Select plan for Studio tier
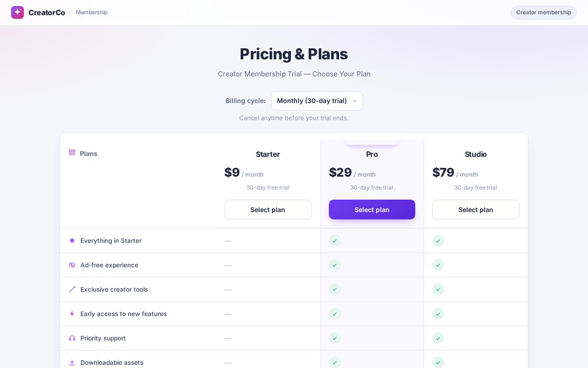Image resolution: width=588 pixels, height=368 pixels. click(476, 210)
